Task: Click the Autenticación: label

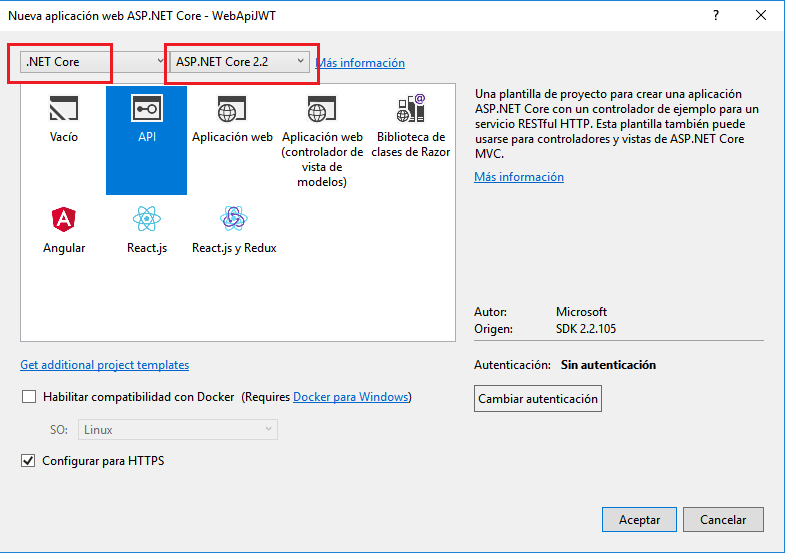Action: pos(512,365)
